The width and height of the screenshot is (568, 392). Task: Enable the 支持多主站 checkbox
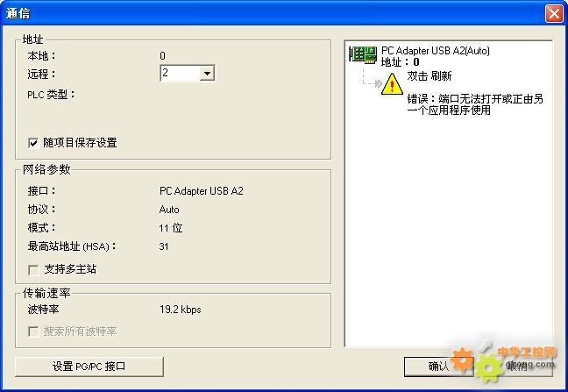tap(33, 270)
